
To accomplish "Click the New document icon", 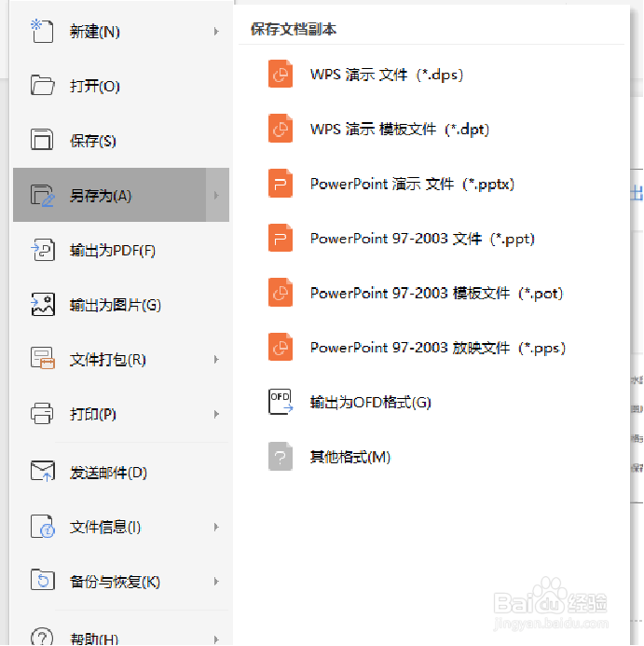I will 42,31.
